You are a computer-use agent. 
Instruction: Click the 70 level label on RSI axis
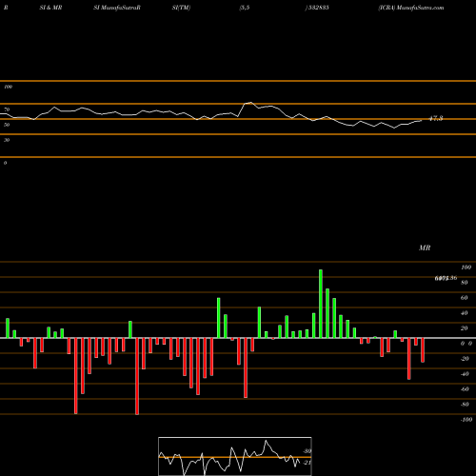point(7,109)
